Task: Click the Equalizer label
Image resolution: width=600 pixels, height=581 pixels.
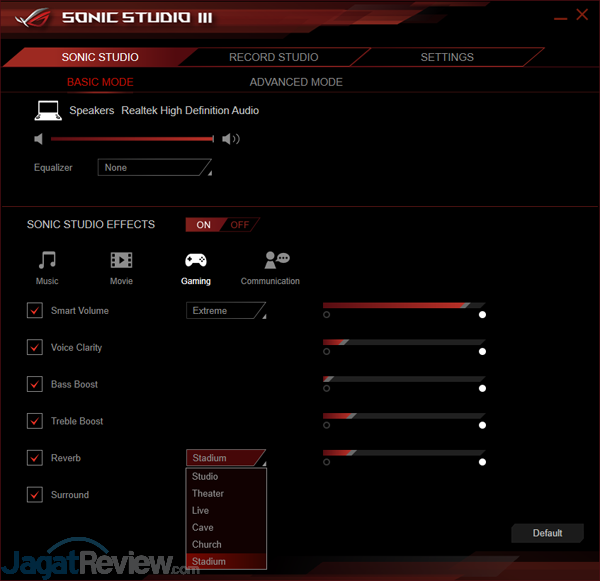Action: [53, 168]
